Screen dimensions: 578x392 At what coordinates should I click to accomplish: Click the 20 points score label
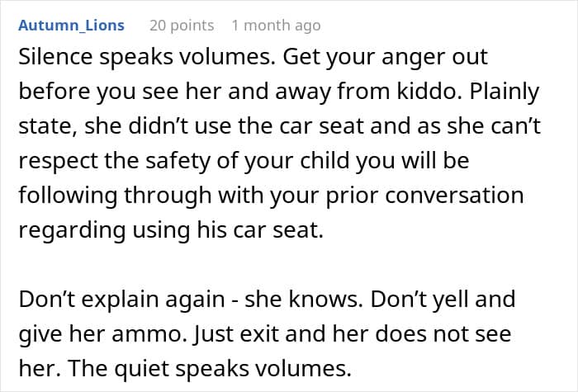tap(182, 26)
